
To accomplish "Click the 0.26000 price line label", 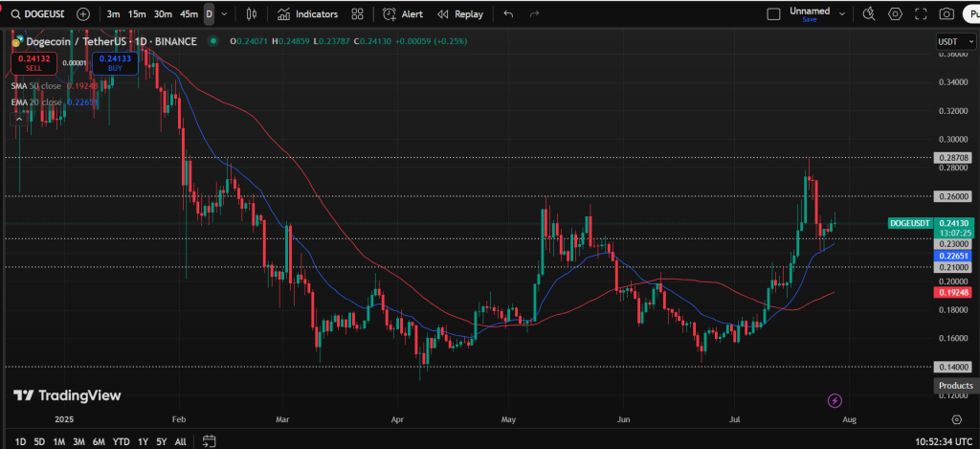I will pos(952,196).
